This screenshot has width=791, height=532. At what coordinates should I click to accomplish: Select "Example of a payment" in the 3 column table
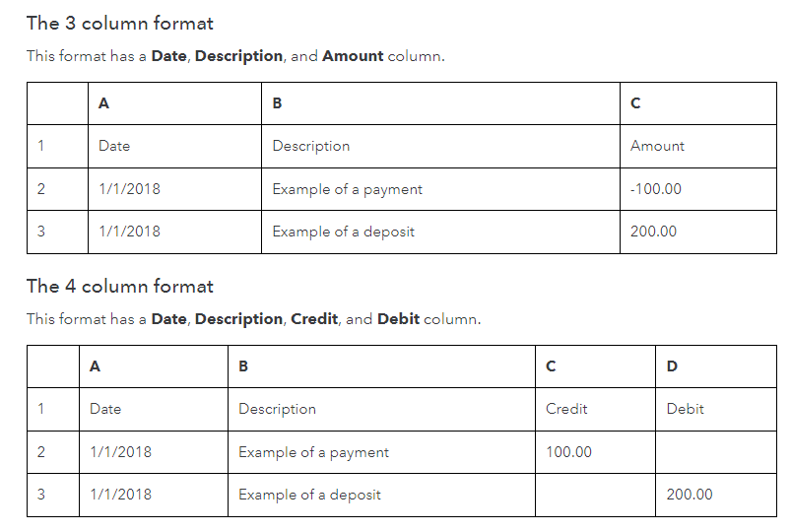tap(347, 189)
